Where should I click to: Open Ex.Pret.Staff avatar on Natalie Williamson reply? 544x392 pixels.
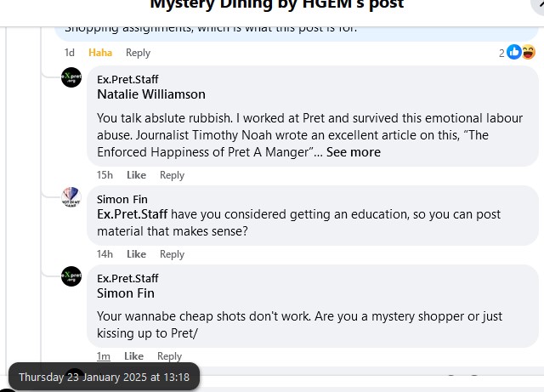click(71, 77)
